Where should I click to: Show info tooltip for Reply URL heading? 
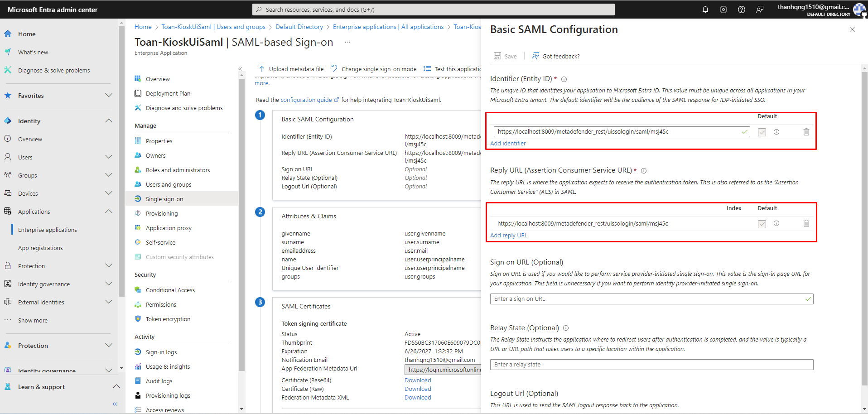(644, 171)
